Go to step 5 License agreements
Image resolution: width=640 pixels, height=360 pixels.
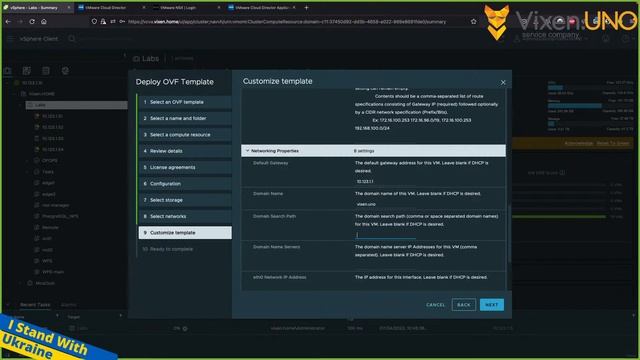[x=185, y=167]
